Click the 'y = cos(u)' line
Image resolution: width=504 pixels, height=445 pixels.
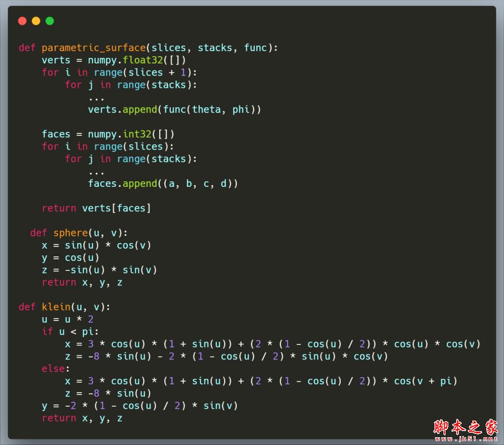70,258
